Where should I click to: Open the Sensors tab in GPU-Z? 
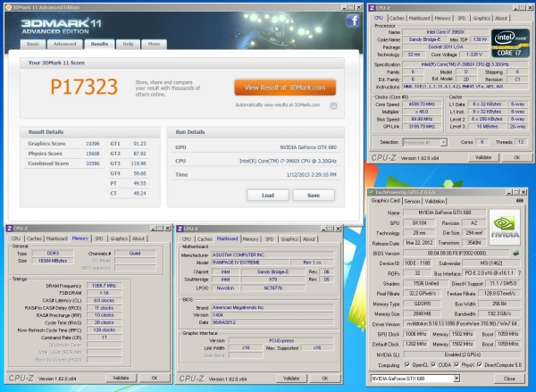pos(412,201)
